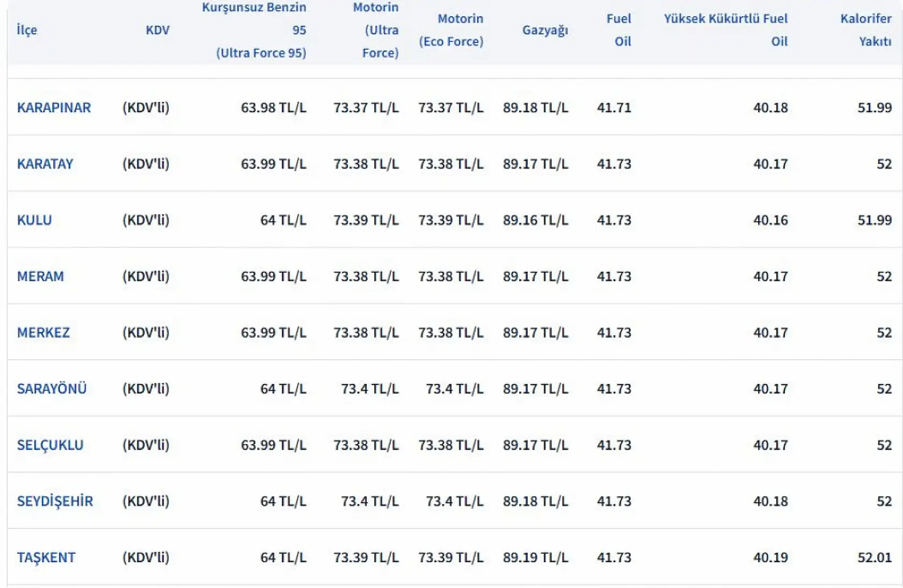Image resolution: width=903 pixels, height=588 pixels.
Task: Open the TAŞKENT district link
Action: click(46, 557)
